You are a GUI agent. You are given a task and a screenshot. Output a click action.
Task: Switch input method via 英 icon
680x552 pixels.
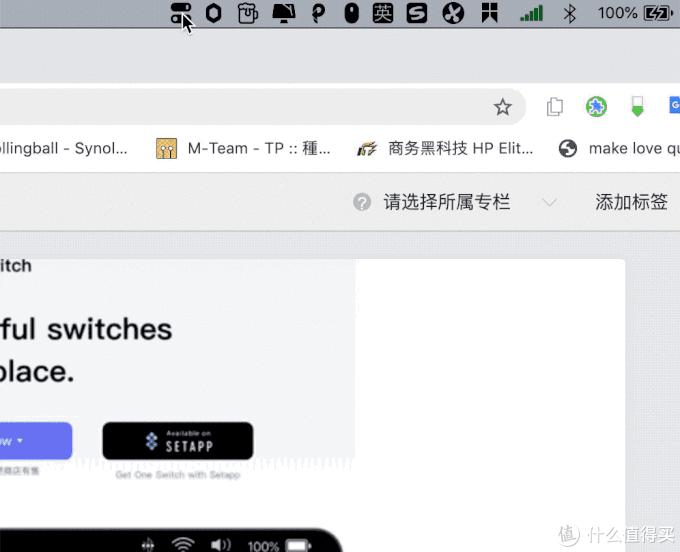coord(383,13)
